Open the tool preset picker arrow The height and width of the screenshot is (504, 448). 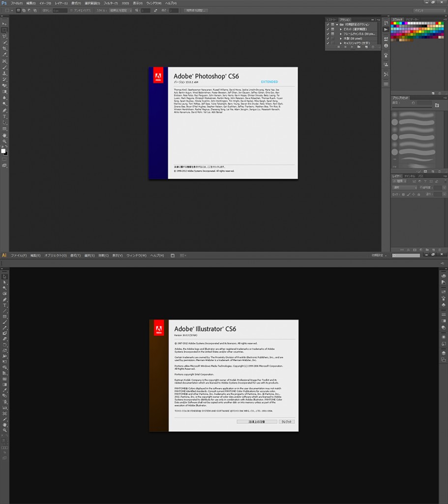point(12,10)
